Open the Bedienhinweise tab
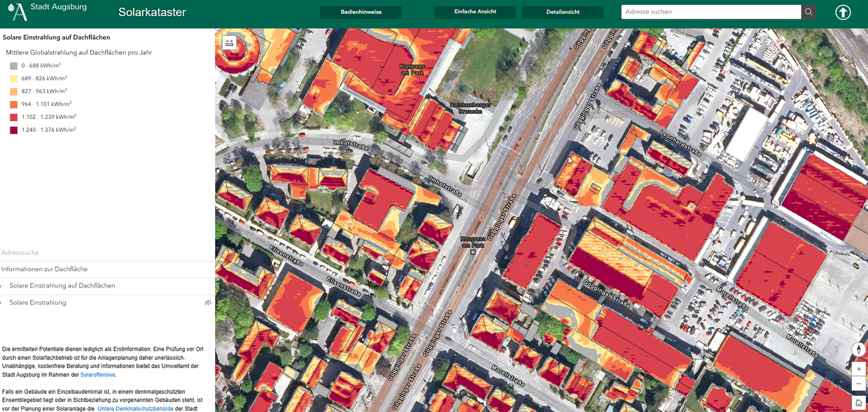This screenshot has width=868, height=412. 361,12
